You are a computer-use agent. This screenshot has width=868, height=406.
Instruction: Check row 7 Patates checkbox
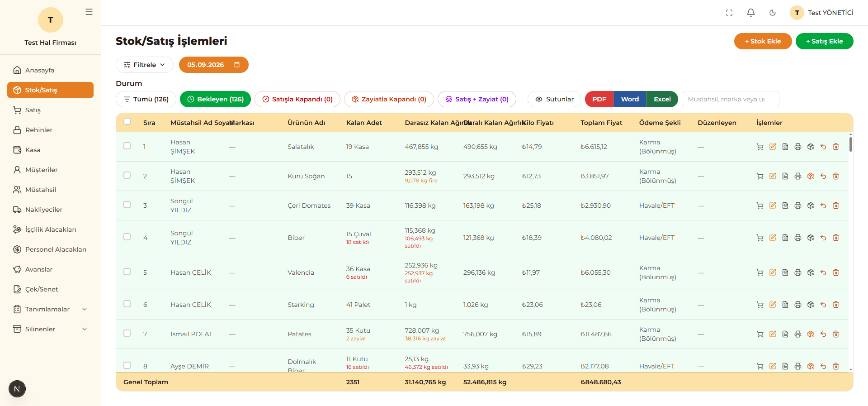127,333
